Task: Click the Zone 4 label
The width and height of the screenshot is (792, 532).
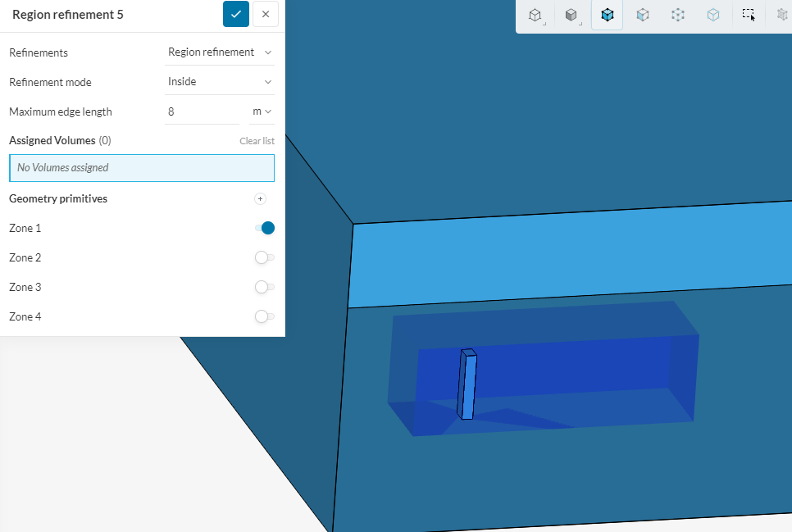Action: click(25, 316)
